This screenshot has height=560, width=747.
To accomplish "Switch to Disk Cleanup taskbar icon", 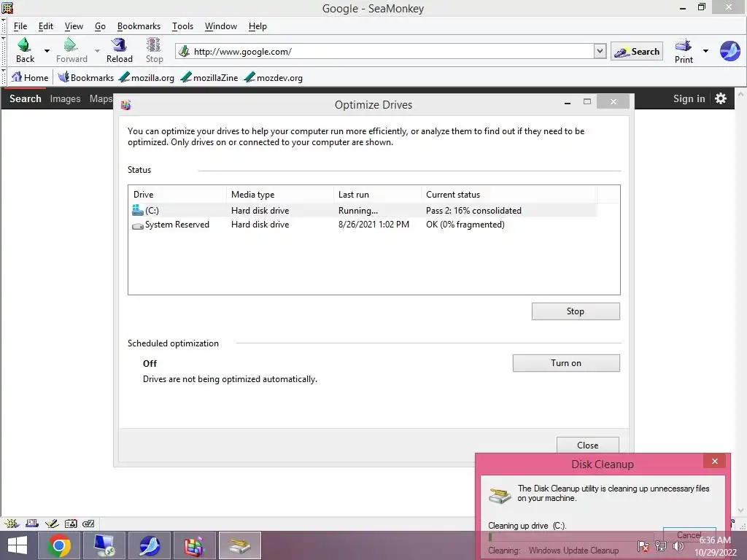I will tap(239, 545).
